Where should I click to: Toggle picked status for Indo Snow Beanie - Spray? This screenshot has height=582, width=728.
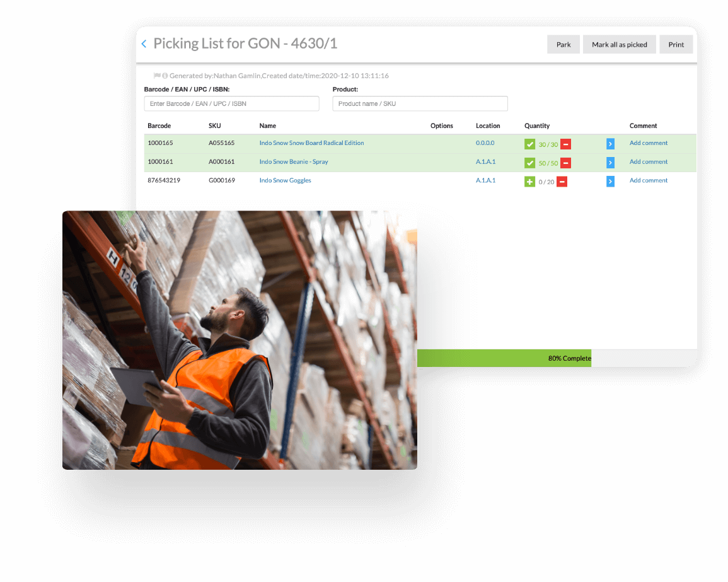[530, 162]
